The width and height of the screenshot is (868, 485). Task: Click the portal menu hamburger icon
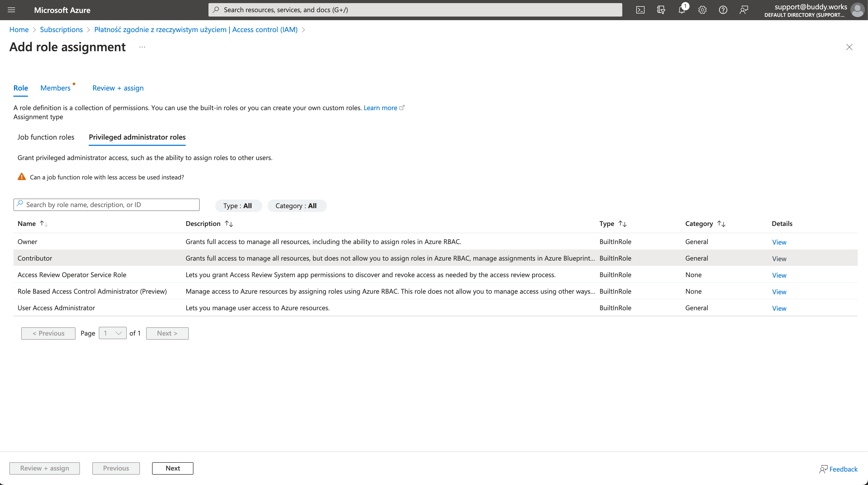(11, 10)
